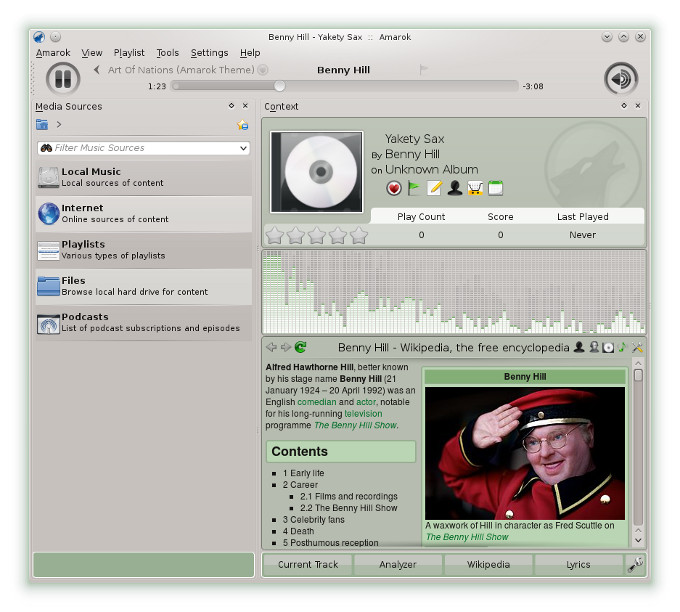This screenshot has height=612, width=680.
Task: Reload the Wikipedia page with green refresh icon
Action: coord(301,348)
